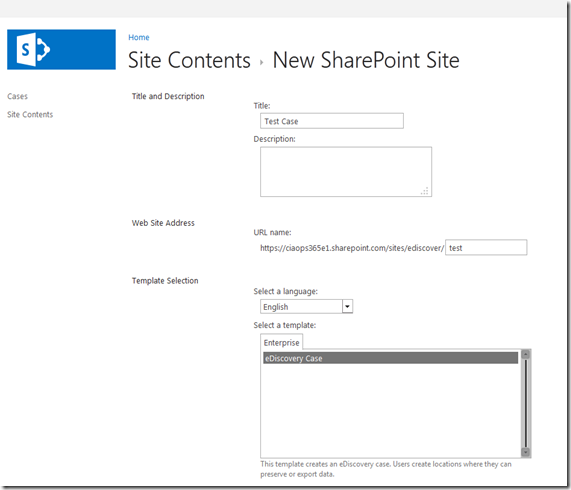Open the English language dropdown

(306, 307)
